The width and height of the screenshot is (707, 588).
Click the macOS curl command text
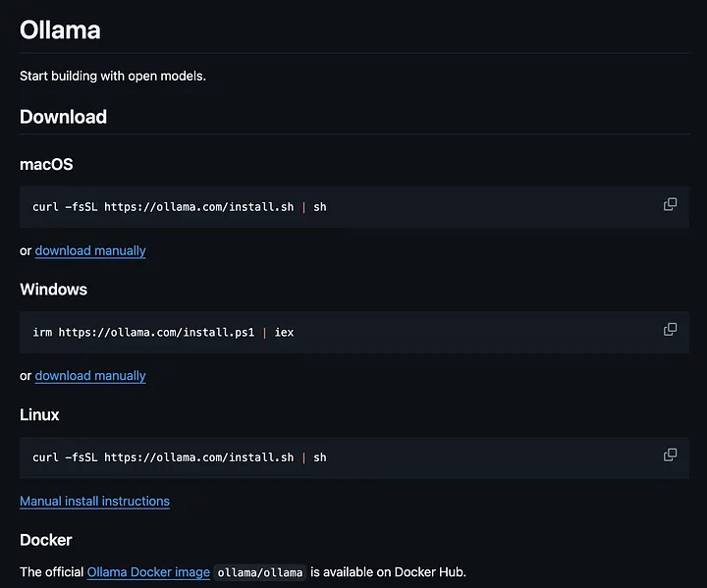[180, 207]
